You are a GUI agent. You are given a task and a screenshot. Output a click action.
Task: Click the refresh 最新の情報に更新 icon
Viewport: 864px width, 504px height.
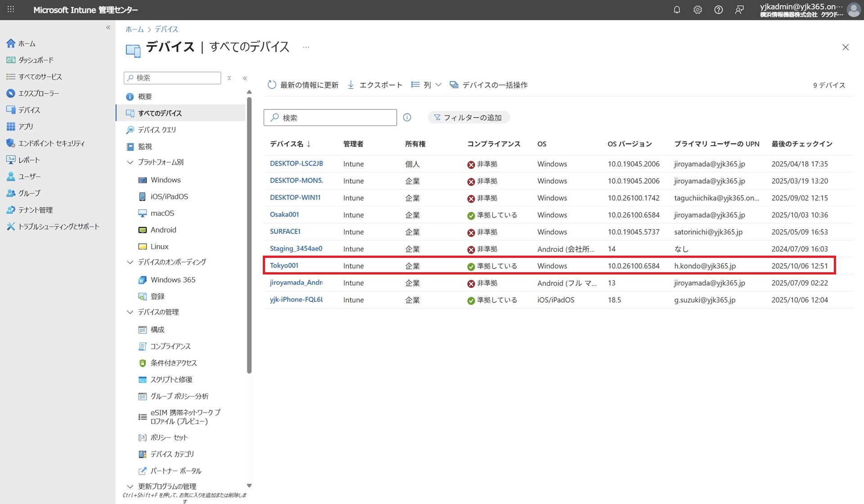coord(272,85)
